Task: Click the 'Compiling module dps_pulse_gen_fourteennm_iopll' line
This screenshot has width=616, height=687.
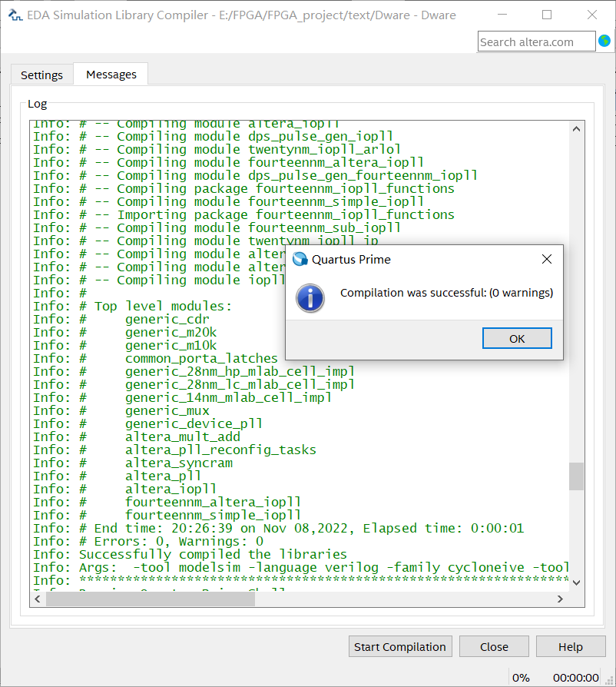Action: [x=255, y=175]
